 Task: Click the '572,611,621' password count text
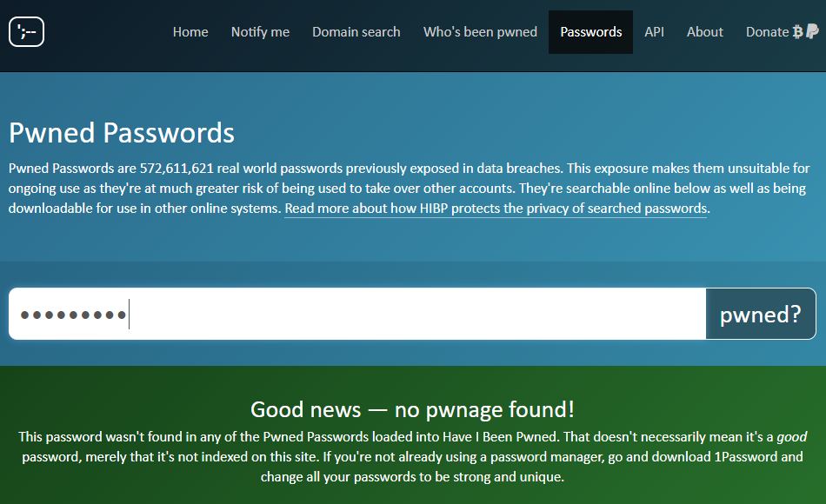177,169
